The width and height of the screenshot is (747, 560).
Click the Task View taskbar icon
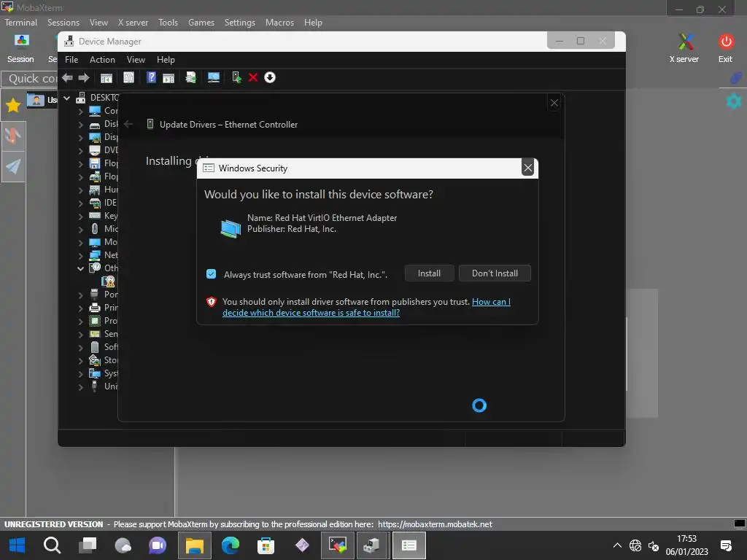88,545
